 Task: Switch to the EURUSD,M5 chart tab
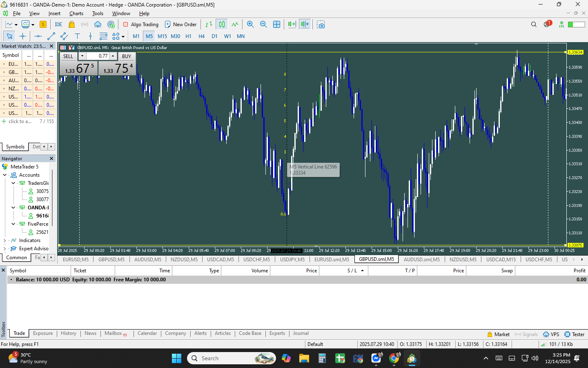(x=76, y=259)
